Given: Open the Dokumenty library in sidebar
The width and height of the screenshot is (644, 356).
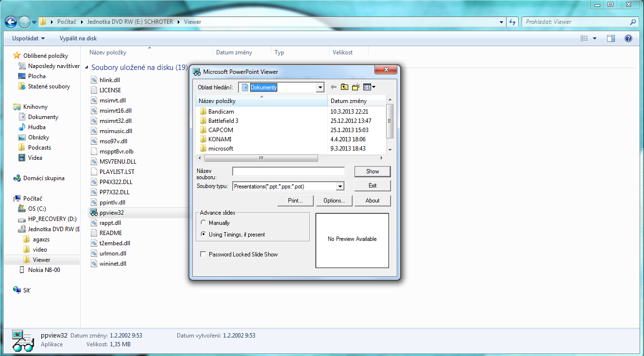Looking at the screenshot, I should click(38, 117).
